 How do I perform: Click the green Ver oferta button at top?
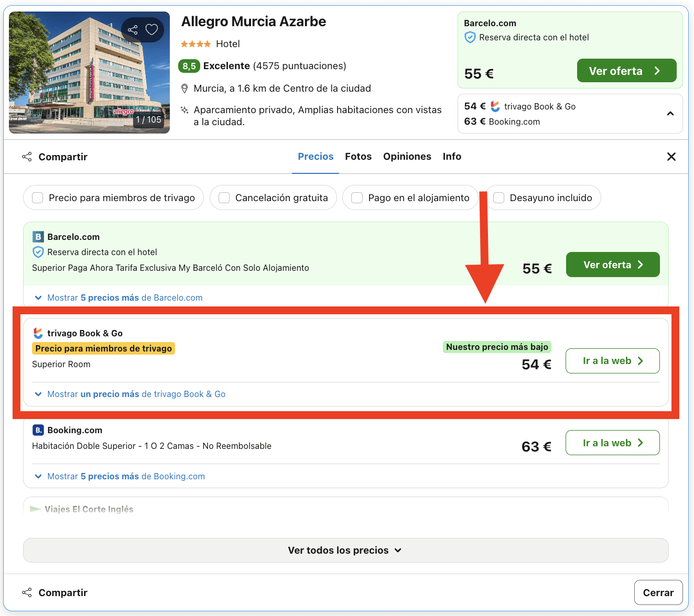[x=626, y=71]
